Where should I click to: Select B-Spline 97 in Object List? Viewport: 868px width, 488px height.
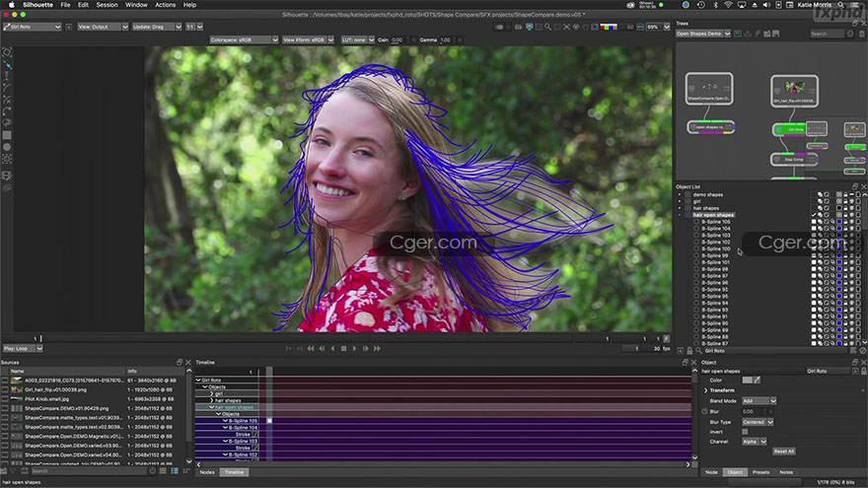pos(715,275)
